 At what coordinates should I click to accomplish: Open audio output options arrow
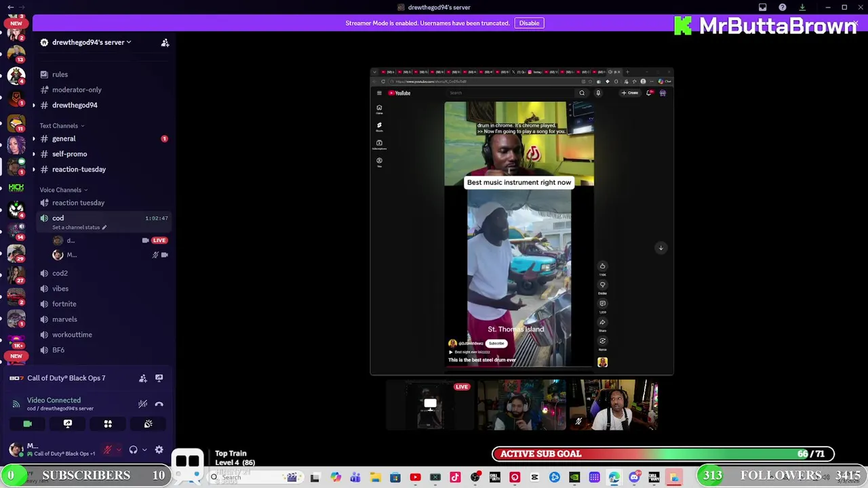pyautogui.click(x=144, y=450)
